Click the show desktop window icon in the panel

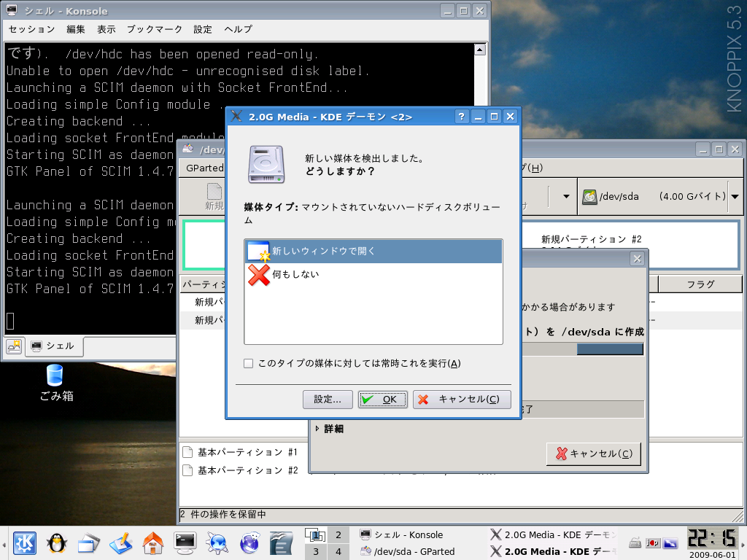click(88, 542)
